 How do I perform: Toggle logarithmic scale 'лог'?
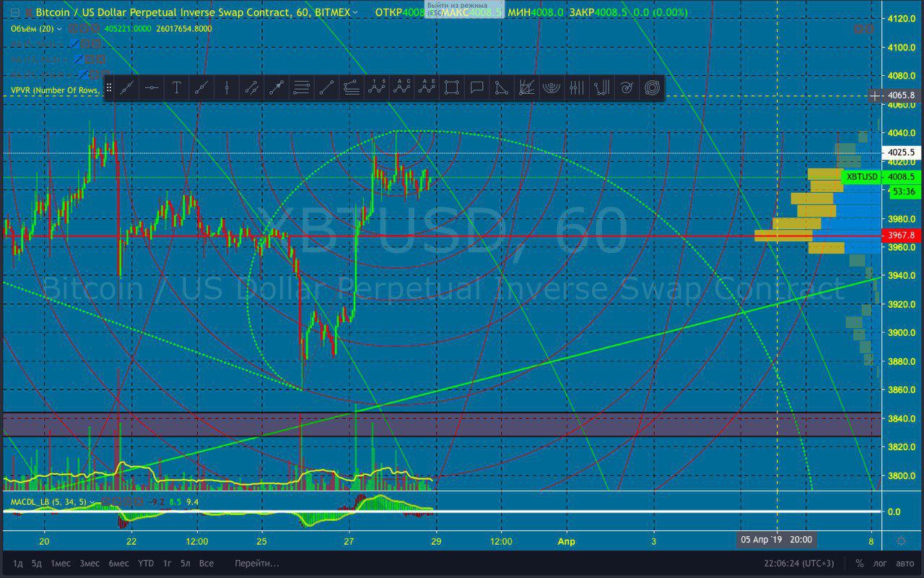(x=879, y=564)
